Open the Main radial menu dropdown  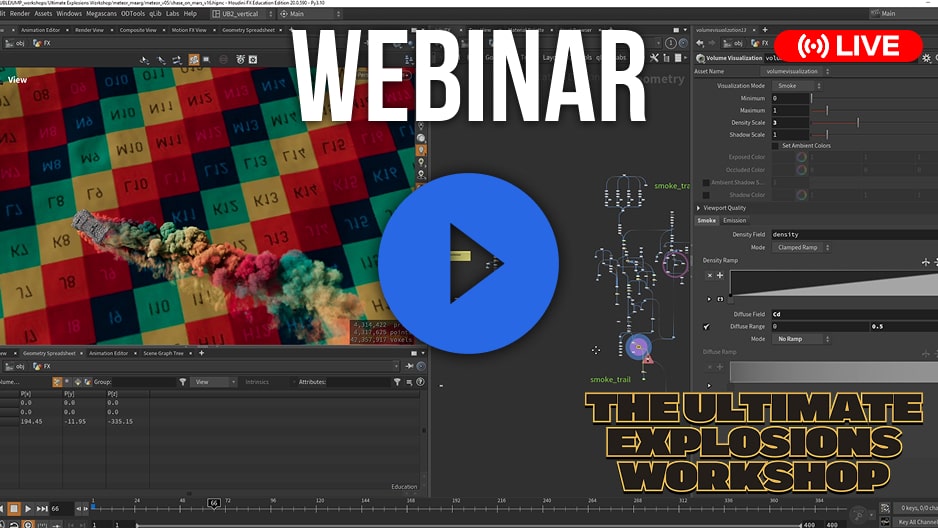pos(310,13)
